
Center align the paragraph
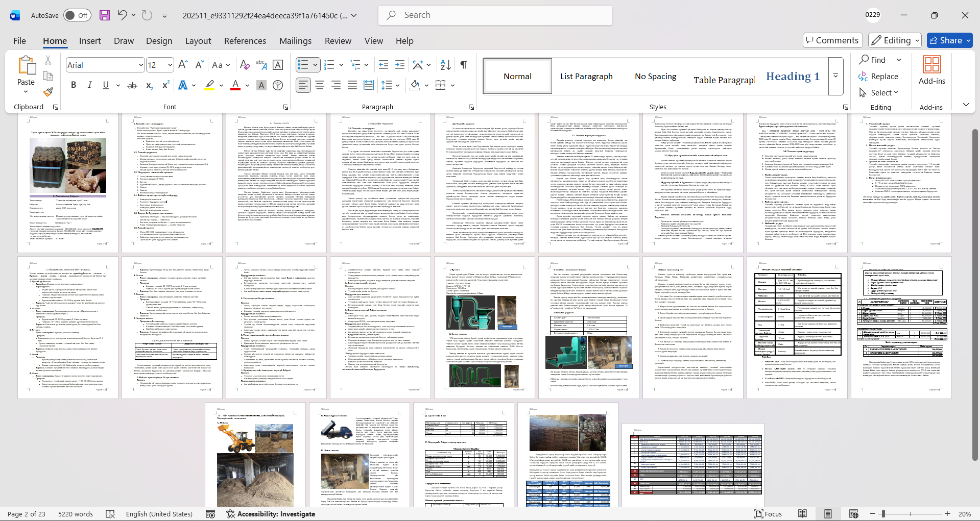click(320, 85)
